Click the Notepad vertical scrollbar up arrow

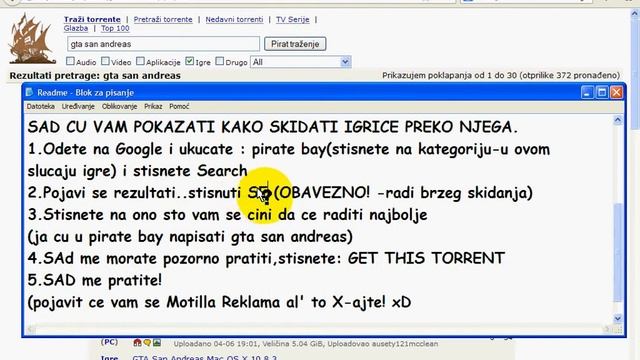618,120
